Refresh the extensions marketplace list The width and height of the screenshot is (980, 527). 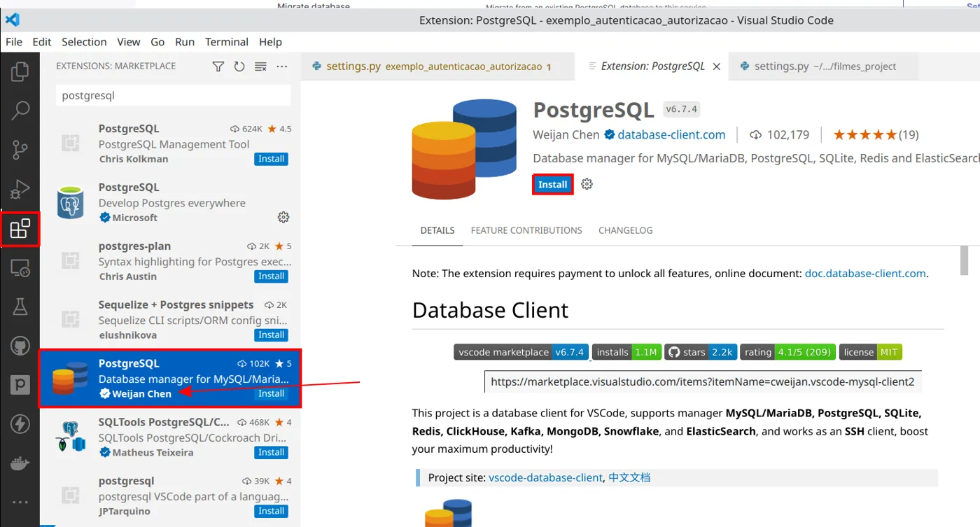point(239,66)
